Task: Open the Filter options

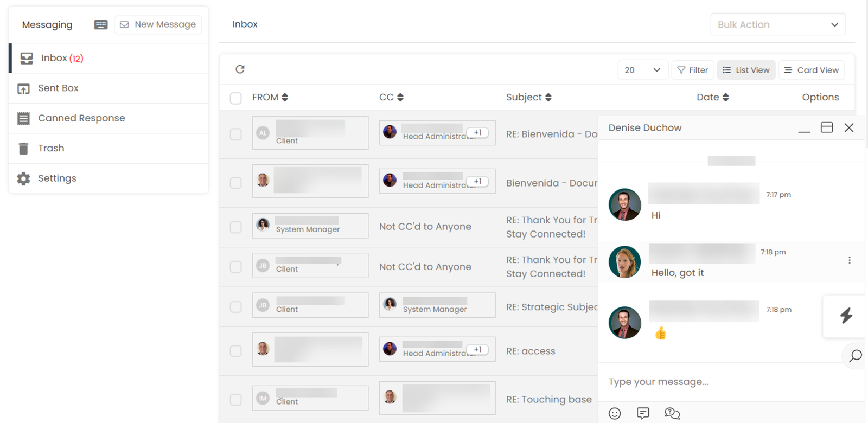Action: 692,70
